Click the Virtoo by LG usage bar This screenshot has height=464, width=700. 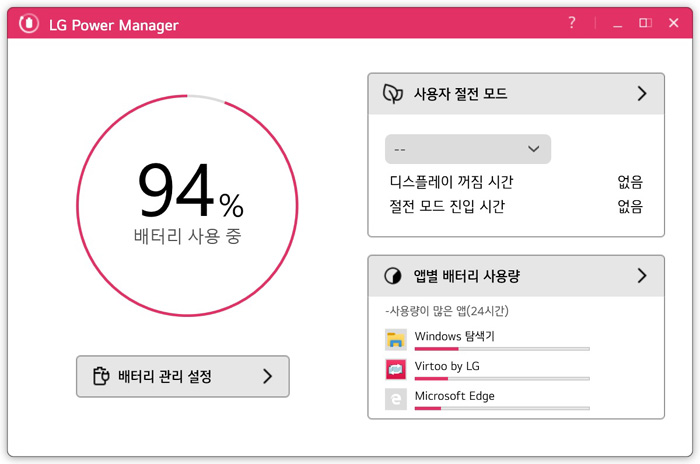502,379
